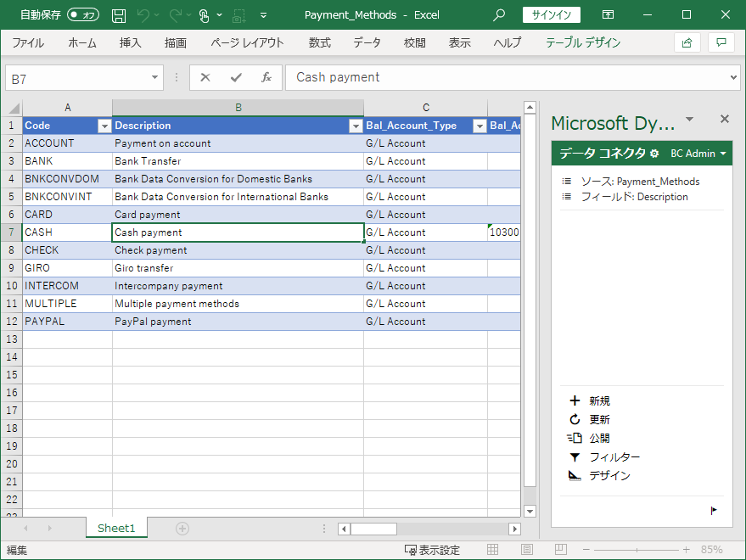This screenshot has height=560, width=746.
Task: Switch to Normal view in status bar
Action: tap(493, 550)
